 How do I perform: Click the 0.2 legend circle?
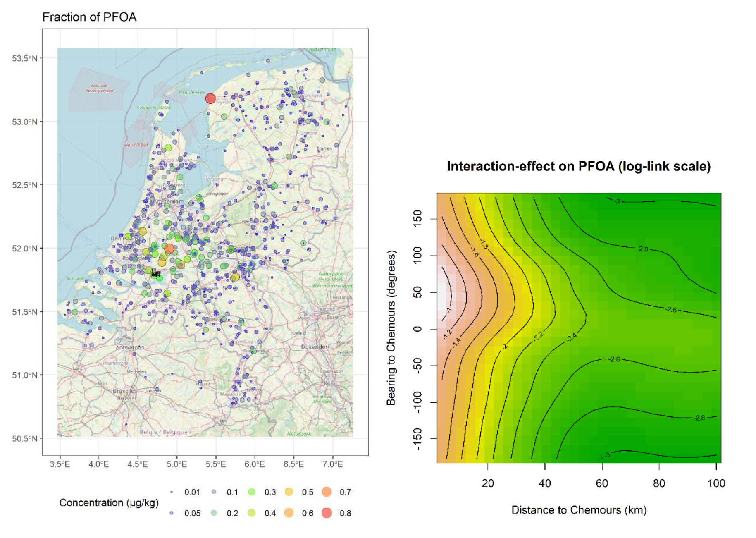(214, 513)
